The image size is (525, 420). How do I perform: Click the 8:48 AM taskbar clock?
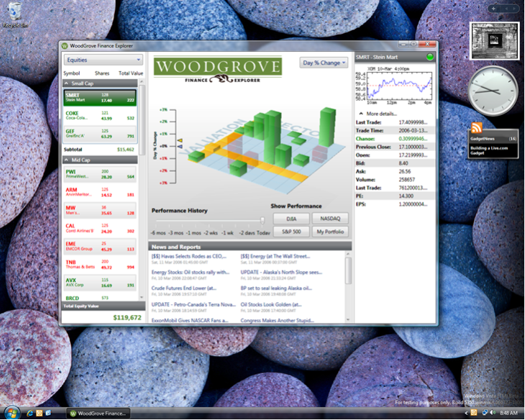(x=508, y=414)
